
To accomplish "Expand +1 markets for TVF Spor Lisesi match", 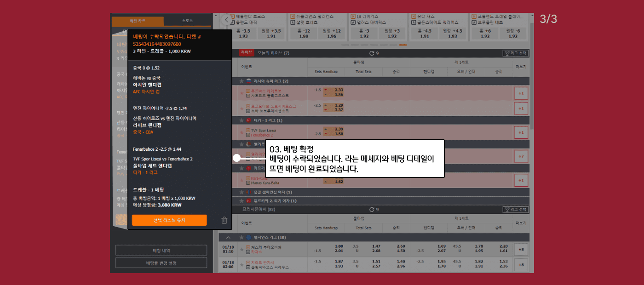I will point(521,132).
